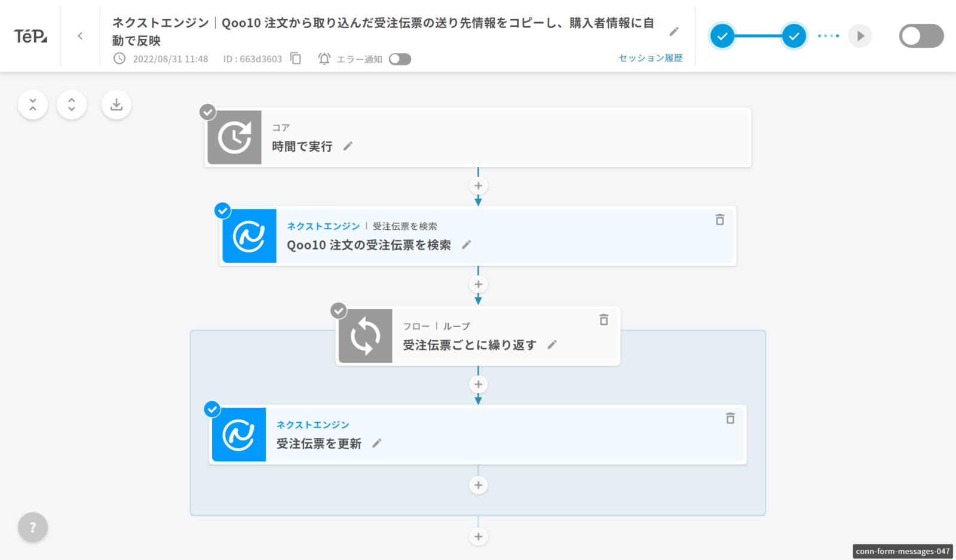
Task: Delete the 受注伝票を更新 step
Action: (730, 419)
